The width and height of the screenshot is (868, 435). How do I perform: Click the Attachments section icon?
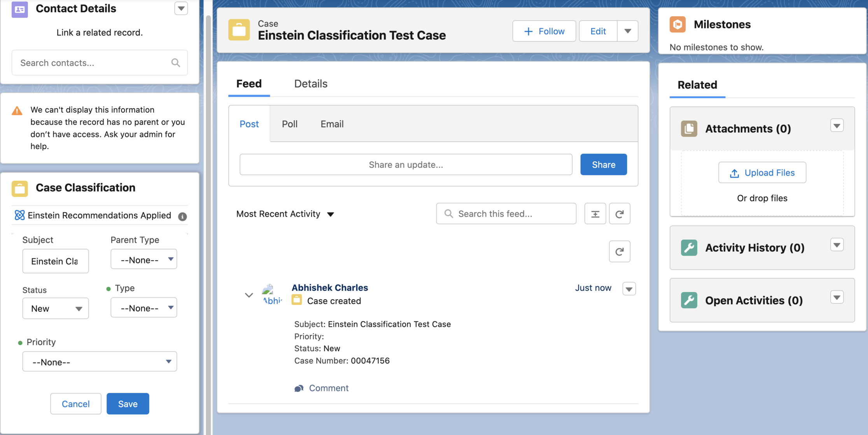689,128
